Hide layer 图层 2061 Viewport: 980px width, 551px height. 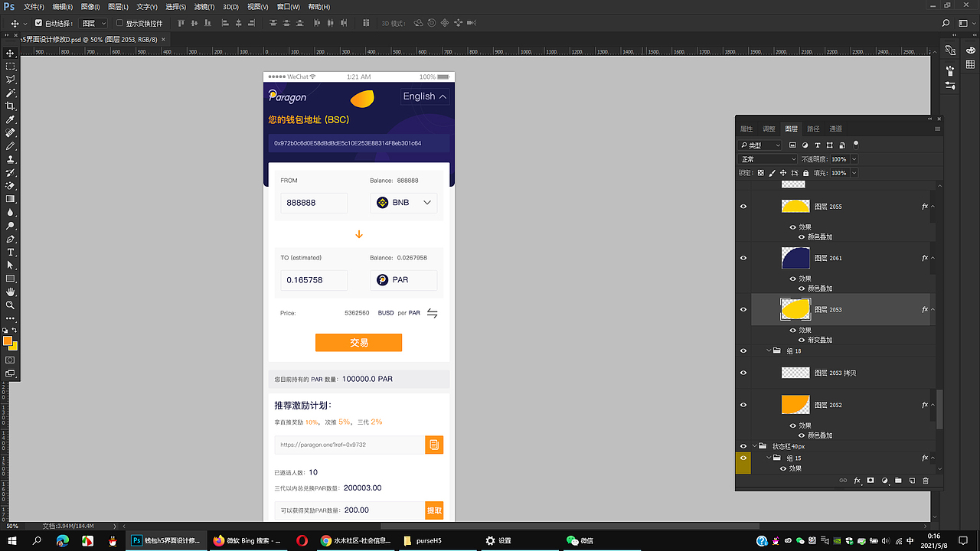(743, 258)
